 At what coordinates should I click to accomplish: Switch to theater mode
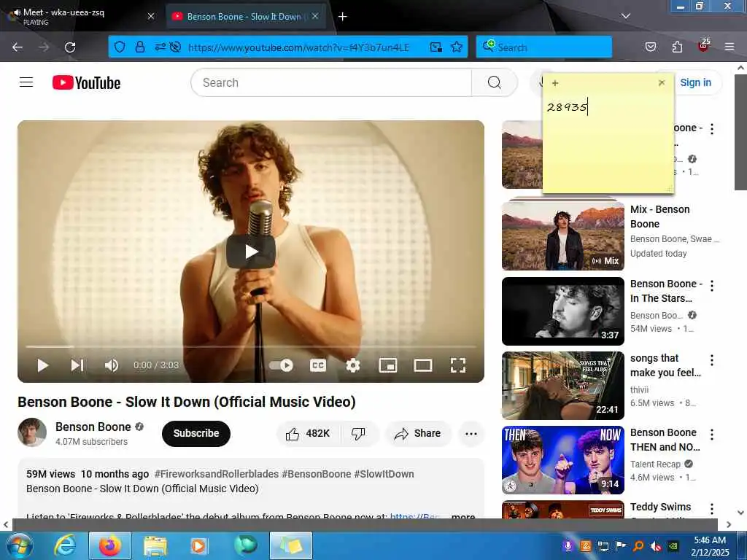tap(423, 365)
